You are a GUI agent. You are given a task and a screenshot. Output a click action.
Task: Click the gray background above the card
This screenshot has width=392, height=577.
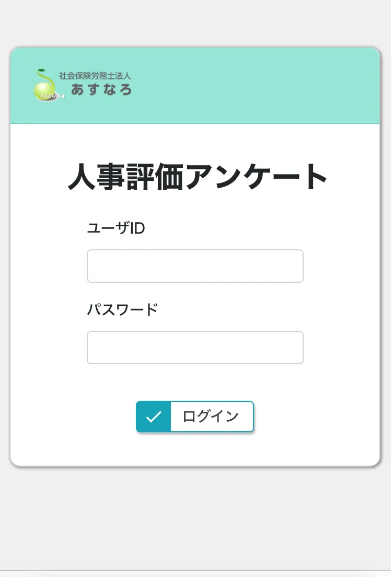pos(195,24)
